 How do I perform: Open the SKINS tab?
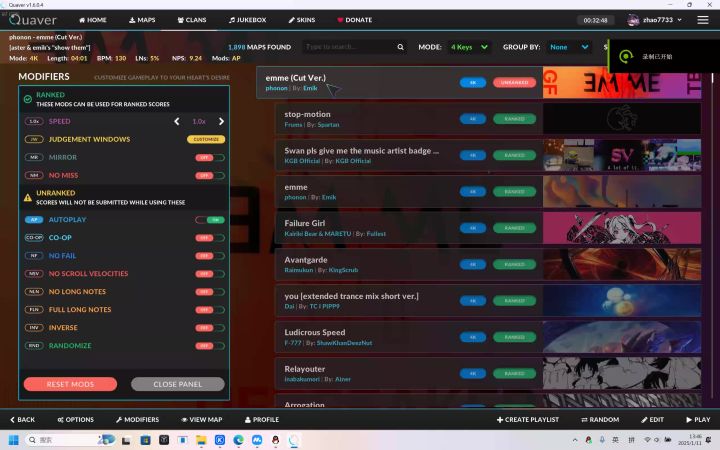click(302, 20)
